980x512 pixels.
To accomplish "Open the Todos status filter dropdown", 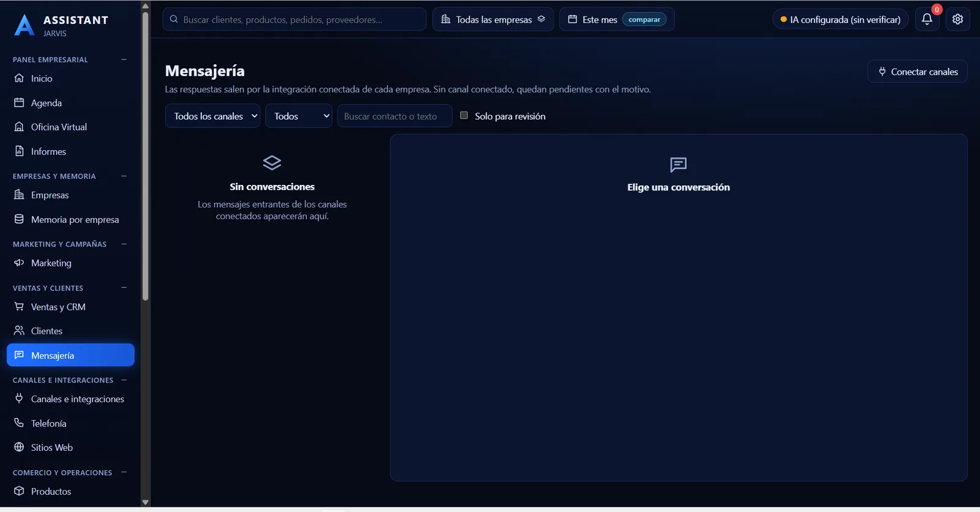I will (x=299, y=116).
